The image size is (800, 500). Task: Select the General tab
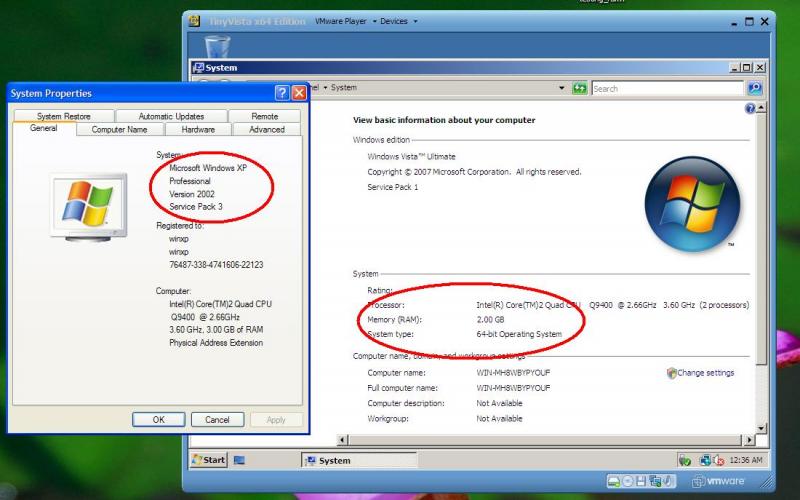[x=44, y=129]
